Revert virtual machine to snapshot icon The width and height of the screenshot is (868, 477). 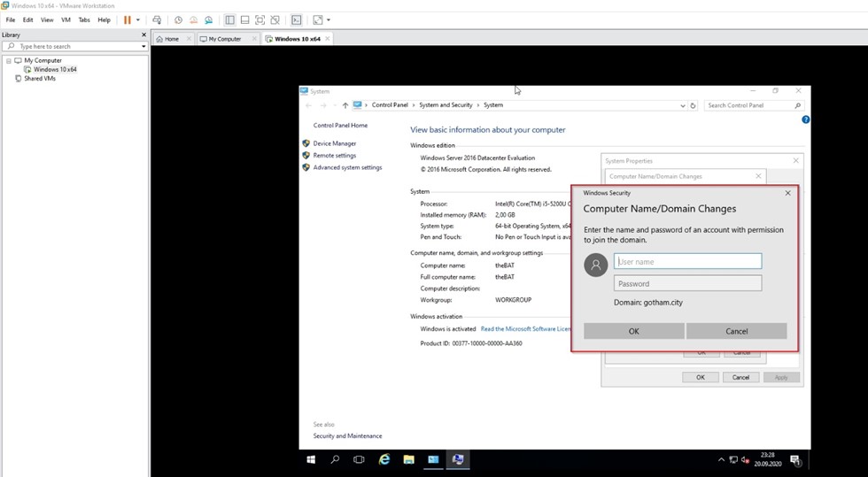point(193,20)
